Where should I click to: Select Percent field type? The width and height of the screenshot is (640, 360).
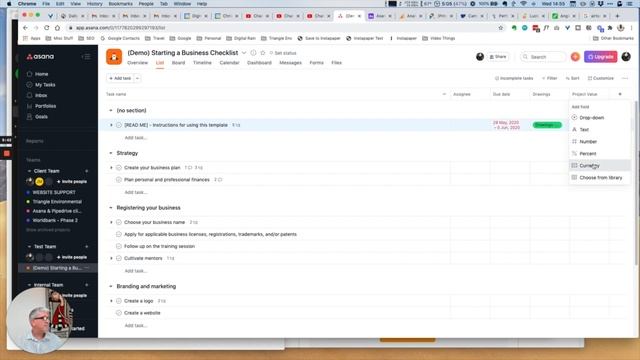[600, 153]
